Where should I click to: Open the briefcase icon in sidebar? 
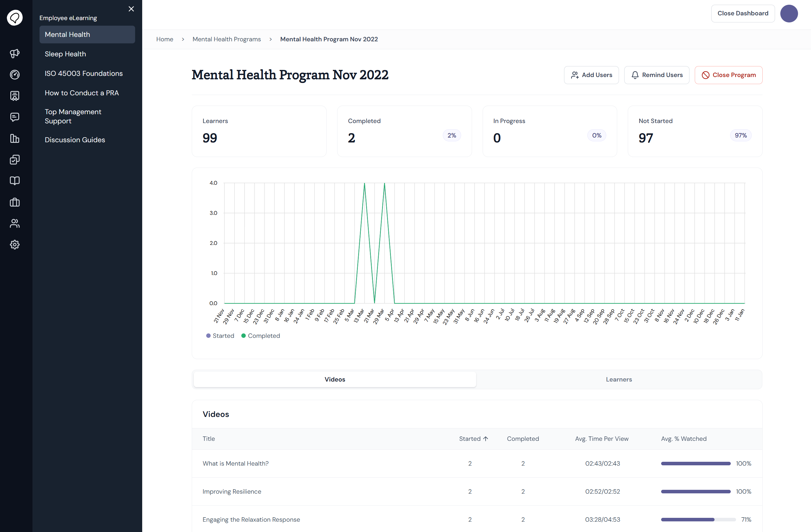point(15,202)
